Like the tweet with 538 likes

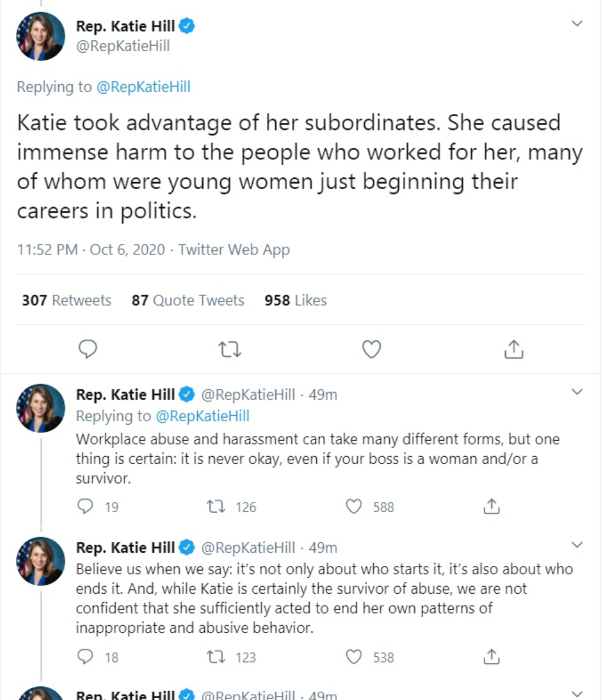click(354, 657)
